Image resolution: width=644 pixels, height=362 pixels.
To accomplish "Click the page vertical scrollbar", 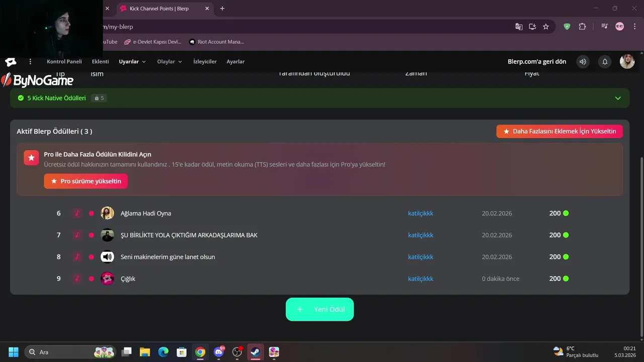I will [641, 246].
